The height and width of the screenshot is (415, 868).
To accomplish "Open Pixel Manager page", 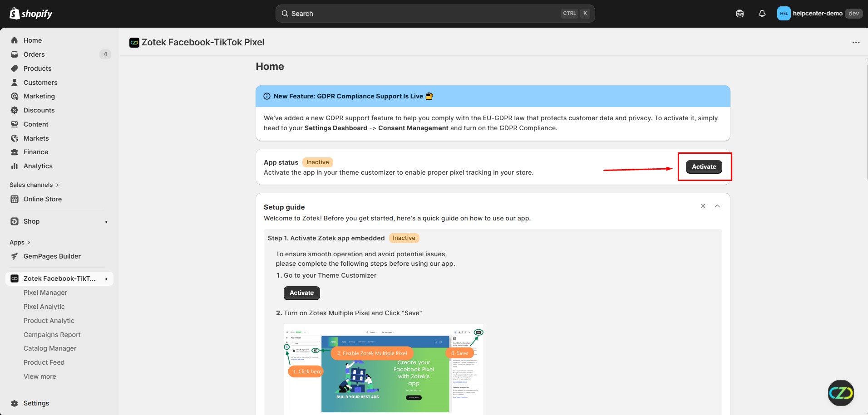I will 45,293.
